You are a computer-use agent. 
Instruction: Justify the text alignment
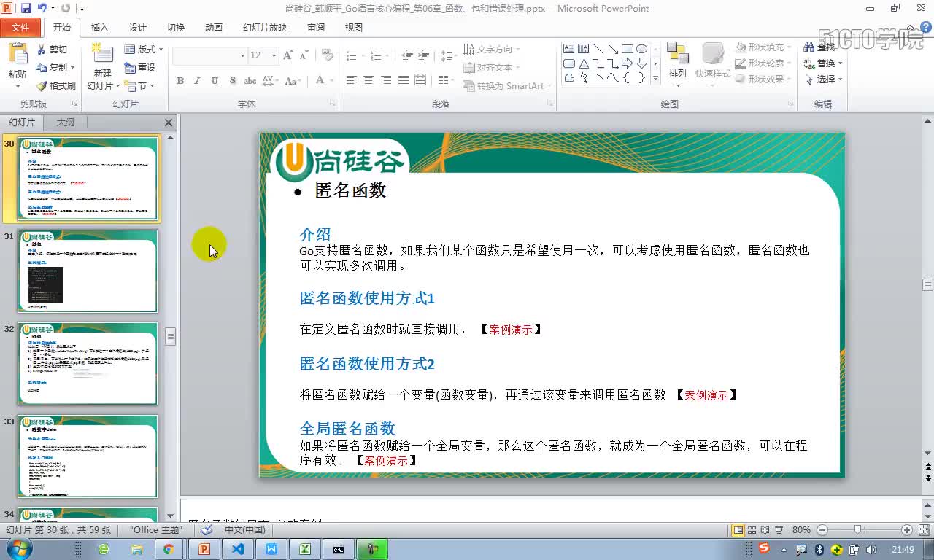(404, 80)
